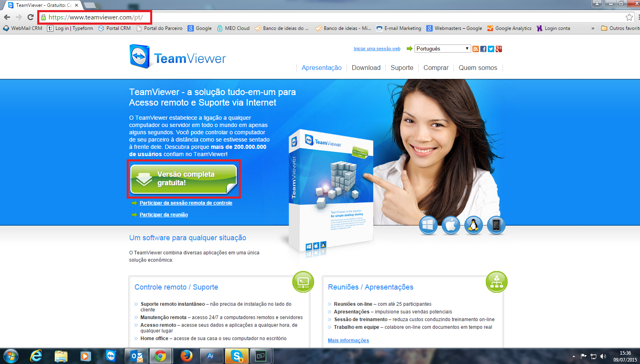This screenshot has width=640, height=364.
Task: Select the Linux penguin platform icon
Action: [x=474, y=225]
